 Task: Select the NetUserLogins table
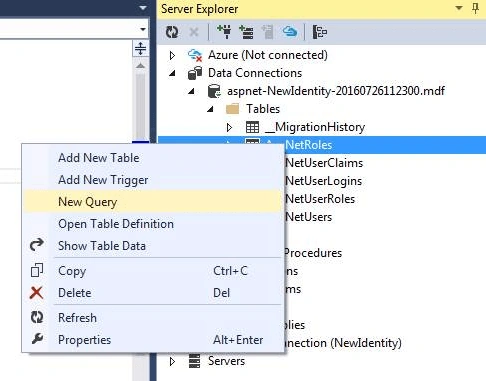pos(324,181)
